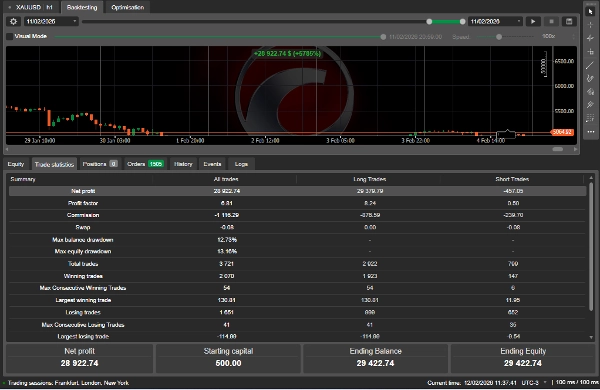Click the period end slider handle
Image resolution: width=600 pixels, height=390 pixels.
pyautogui.click(x=463, y=21)
